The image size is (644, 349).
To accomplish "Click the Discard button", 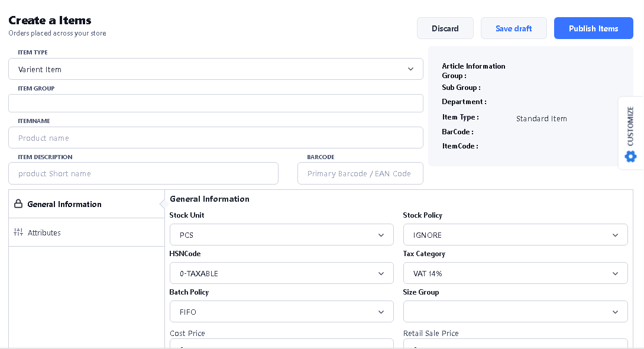I will tap(445, 28).
